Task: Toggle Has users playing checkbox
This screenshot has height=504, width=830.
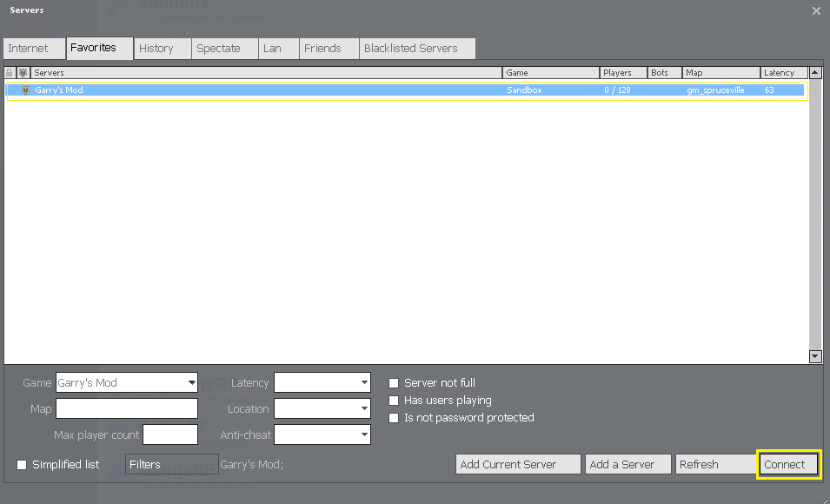Action: 394,401
